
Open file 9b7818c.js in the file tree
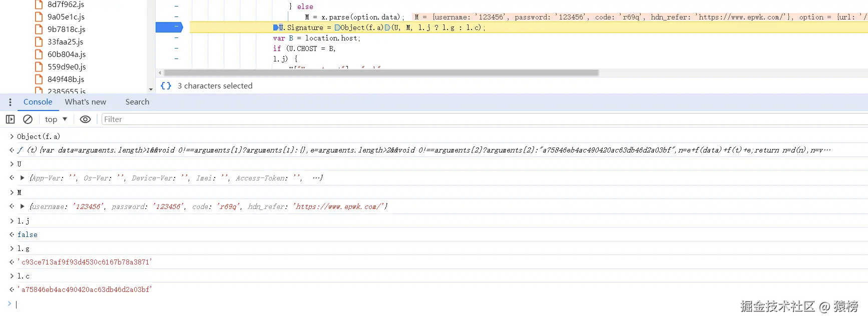(66, 29)
